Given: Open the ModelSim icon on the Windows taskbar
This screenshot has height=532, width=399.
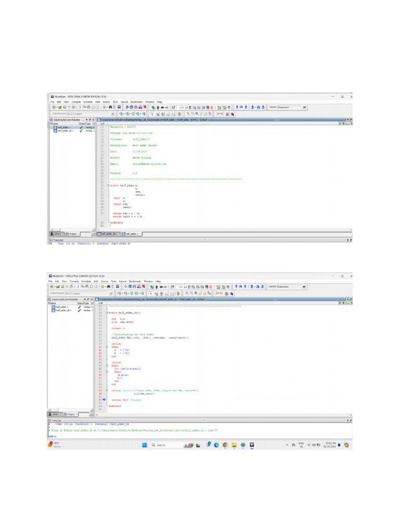Looking at the screenshot, I should tap(251, 445).
